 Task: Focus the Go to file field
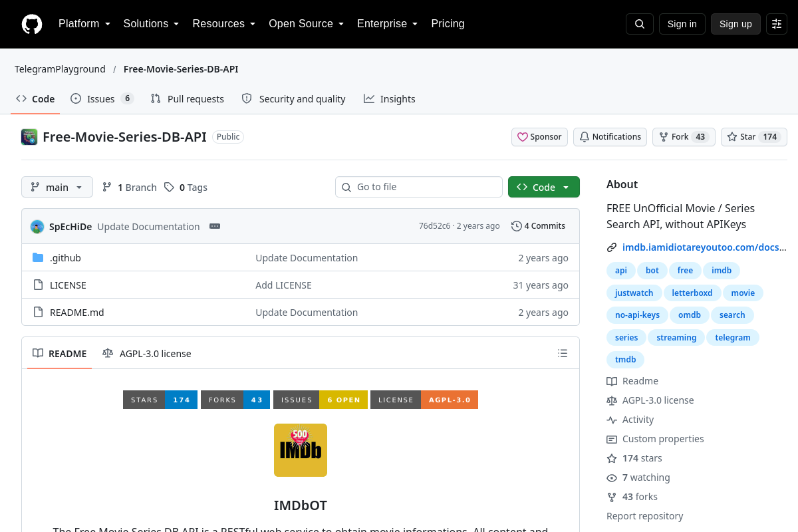pyautogui.click(x=419, y=187)
